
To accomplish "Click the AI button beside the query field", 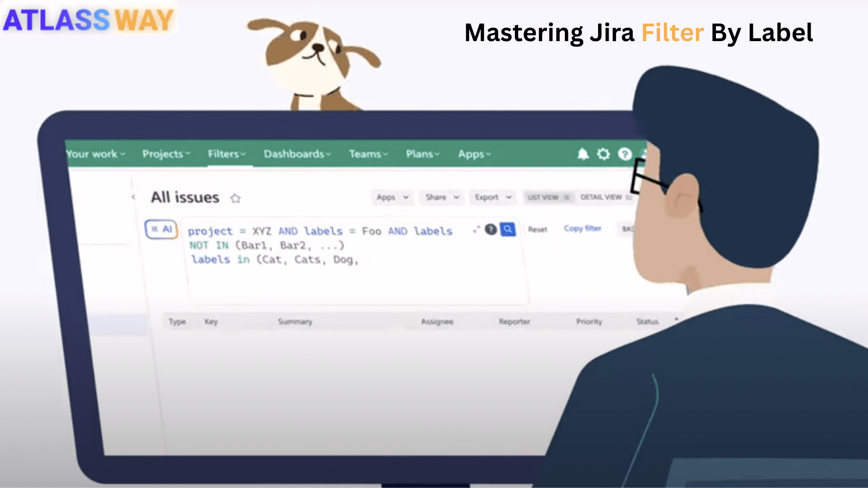I will [x=161, y=229].
